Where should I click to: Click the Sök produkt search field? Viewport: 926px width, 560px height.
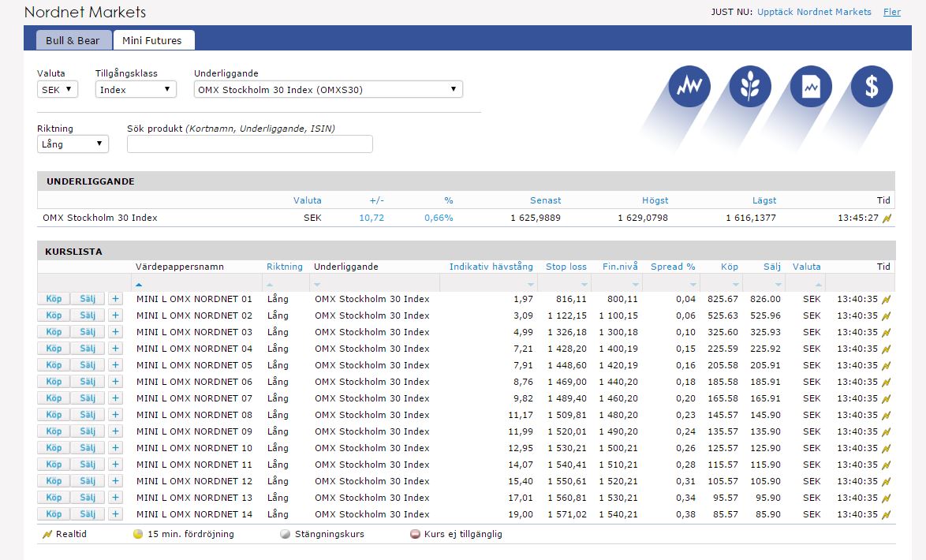click(249, 144)
